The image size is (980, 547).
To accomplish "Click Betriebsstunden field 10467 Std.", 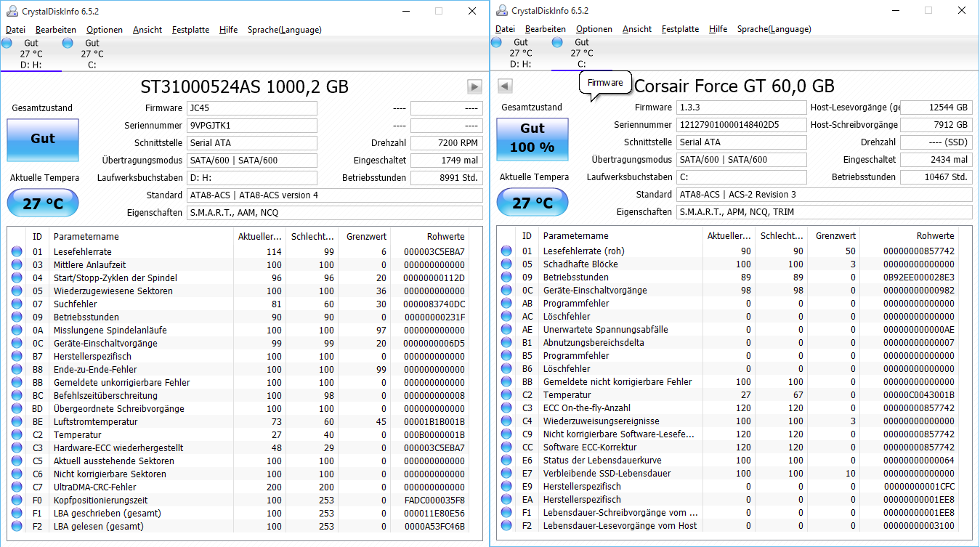I will 936,177.
